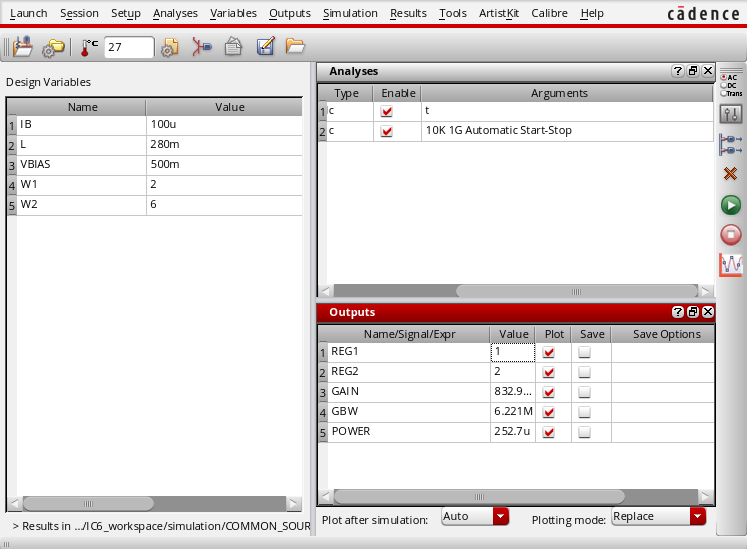This screenshot has width=747, height=549.
Task: Run simulation with green play button
Action: click(731, 205)
